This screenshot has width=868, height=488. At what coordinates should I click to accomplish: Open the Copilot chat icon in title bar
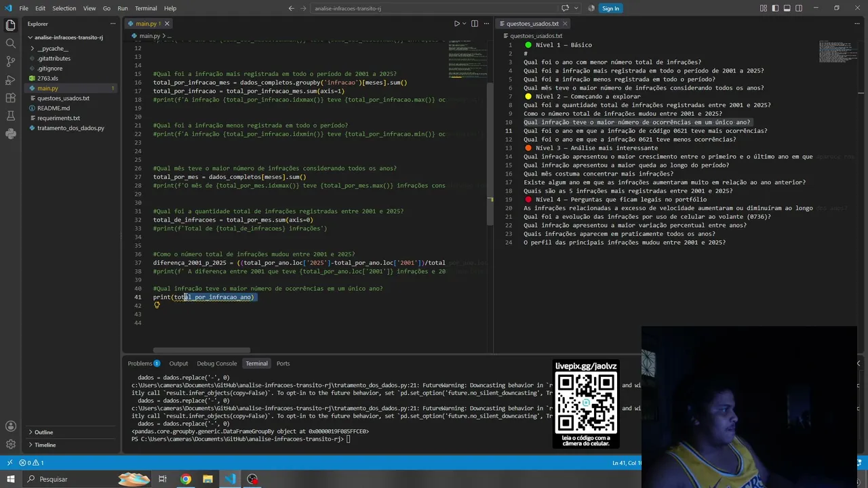pos(565,8)
